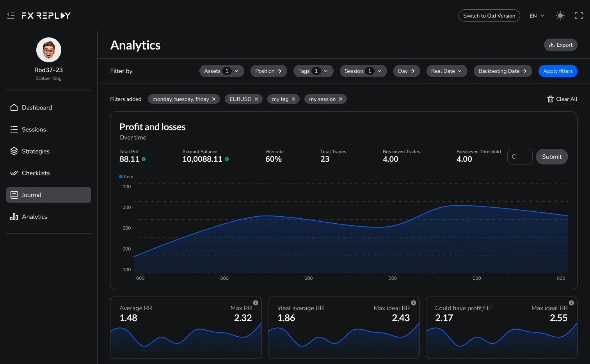590x364 pixels.
Task: Select Journal in sidebar
Action: pyautogui.click(x=49, y=195)
